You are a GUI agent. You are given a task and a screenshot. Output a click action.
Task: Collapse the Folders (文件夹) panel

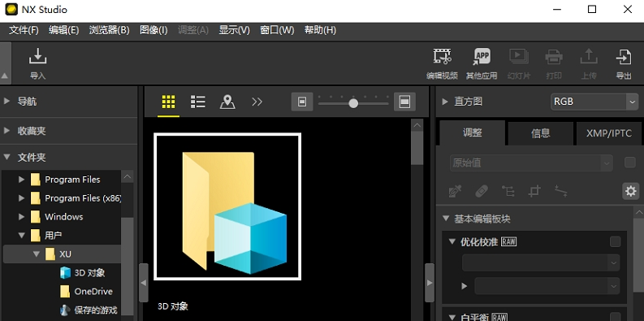click(x=6, y=157)
